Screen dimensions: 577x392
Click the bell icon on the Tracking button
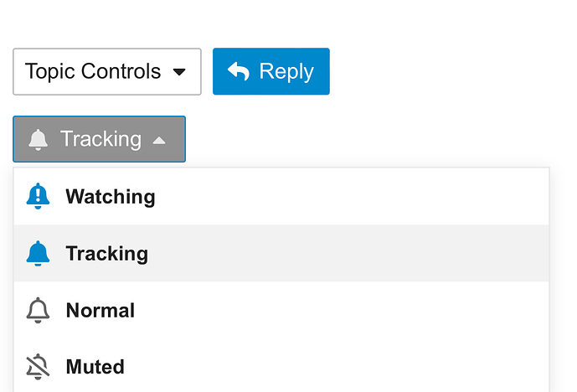(x=39, y=139)
